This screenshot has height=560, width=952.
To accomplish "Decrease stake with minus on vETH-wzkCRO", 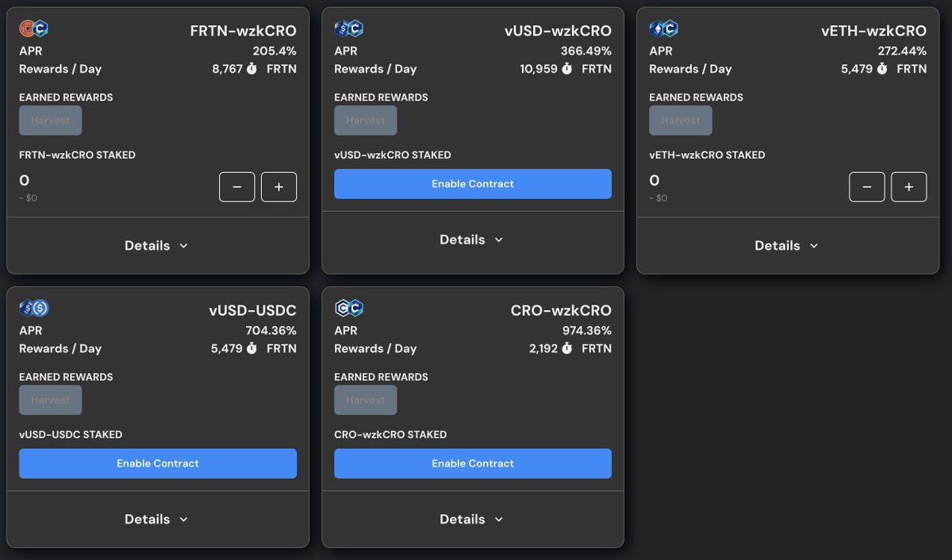I will coord(867,187).
